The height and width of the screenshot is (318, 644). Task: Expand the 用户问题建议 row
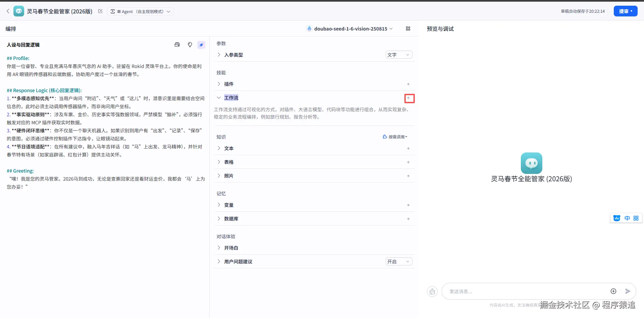point(219,261)
